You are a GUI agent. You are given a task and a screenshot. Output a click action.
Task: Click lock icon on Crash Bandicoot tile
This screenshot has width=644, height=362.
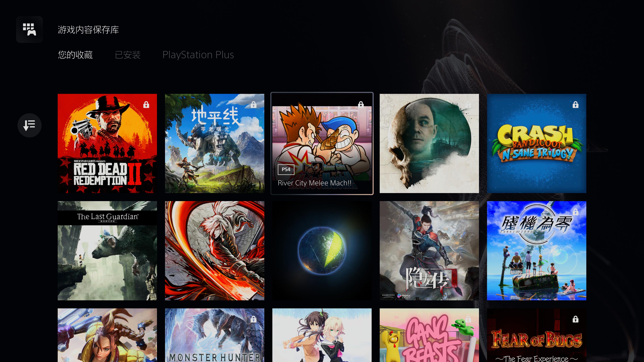[576, 105]
